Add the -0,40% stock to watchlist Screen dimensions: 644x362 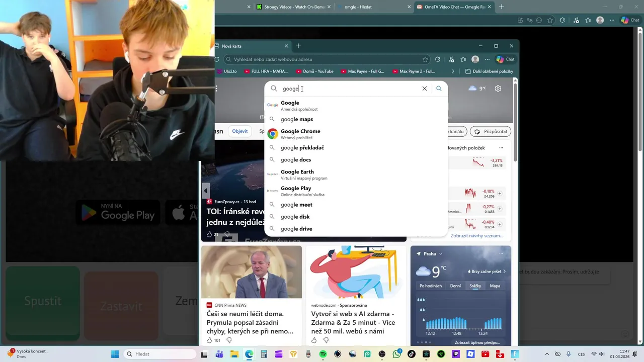pos(500,224)
